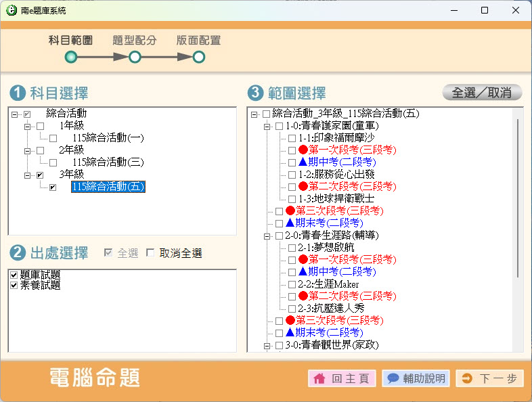Click red circle of 第一次段考 under 1-1

click(x=303, y=150)
